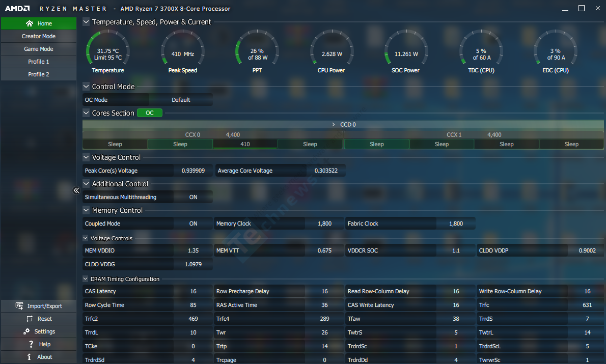Click the Row Precharge Delay value
Image resolution: width=606 pixels, height=364 pixels.
coord(325,291)
